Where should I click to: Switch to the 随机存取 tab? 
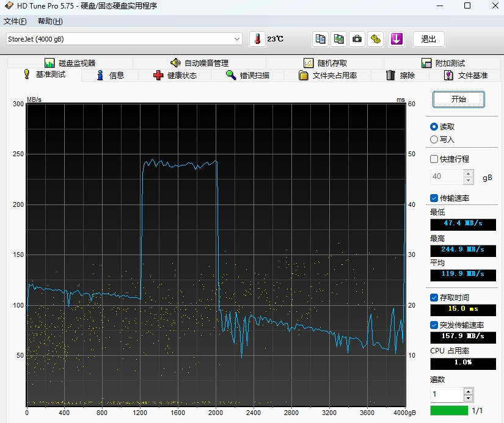tap(325, 63)
